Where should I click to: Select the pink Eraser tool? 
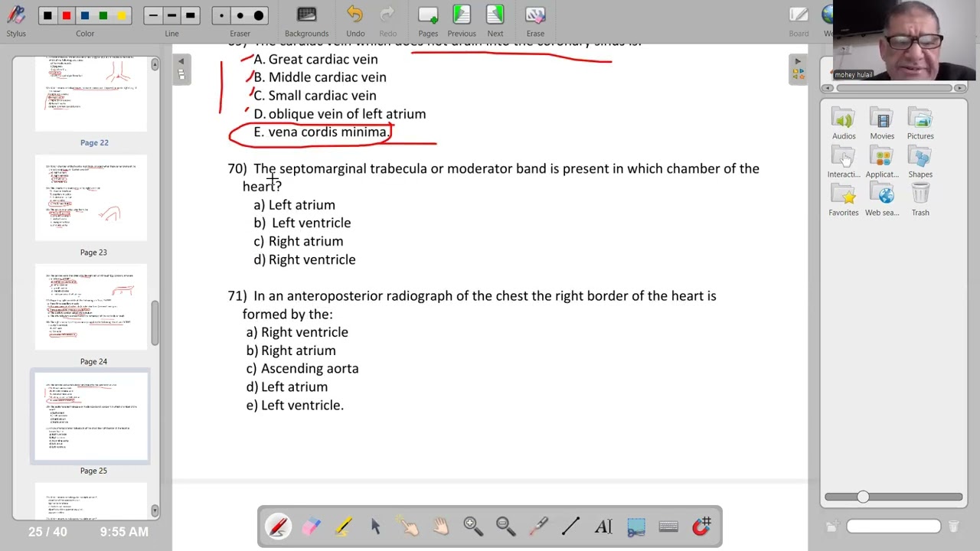click(x=311, y=526)
